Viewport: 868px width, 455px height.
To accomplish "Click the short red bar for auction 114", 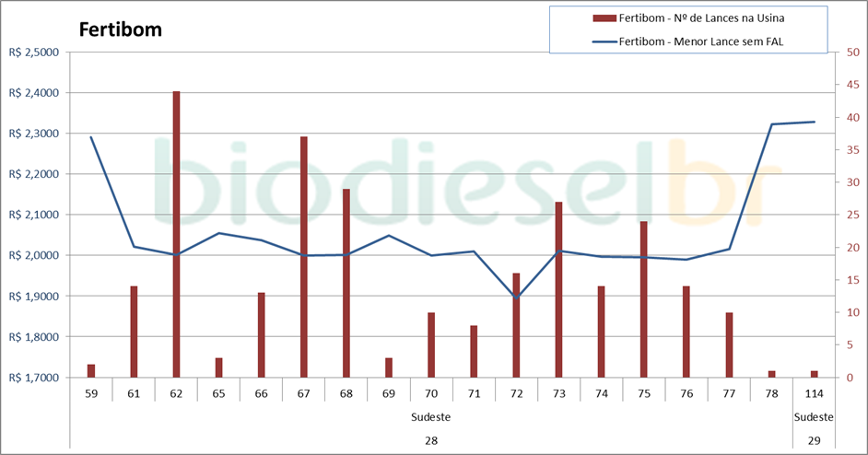I will (814, 374).
